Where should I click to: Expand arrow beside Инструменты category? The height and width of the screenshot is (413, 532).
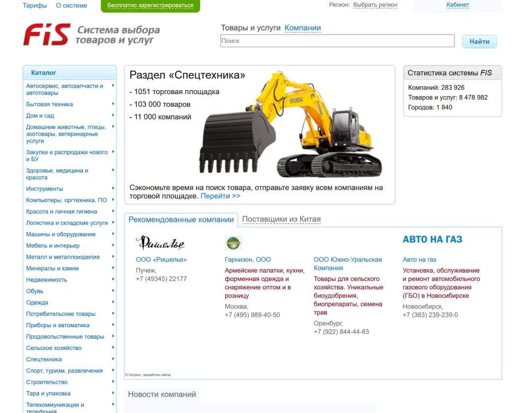click(113, 188)
